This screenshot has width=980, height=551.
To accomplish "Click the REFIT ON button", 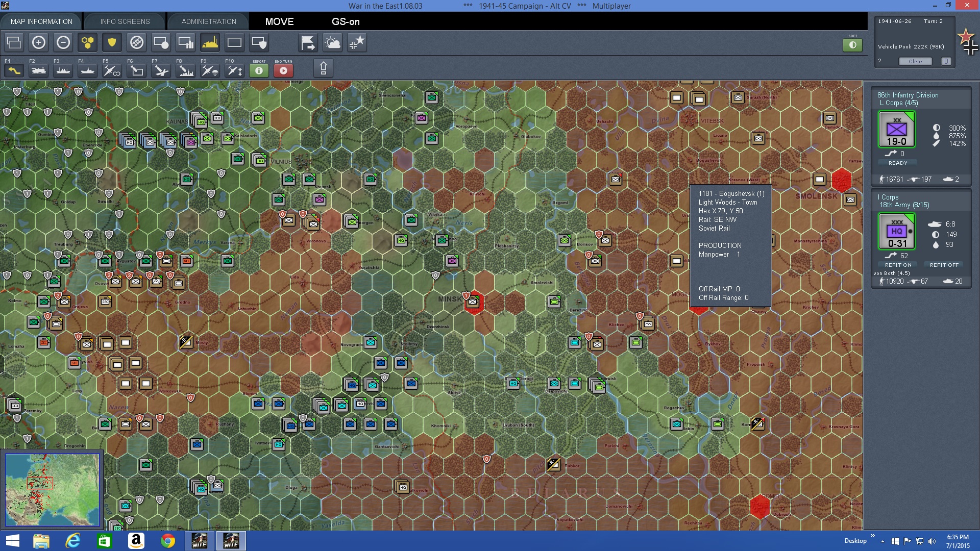I will (898, 265).
